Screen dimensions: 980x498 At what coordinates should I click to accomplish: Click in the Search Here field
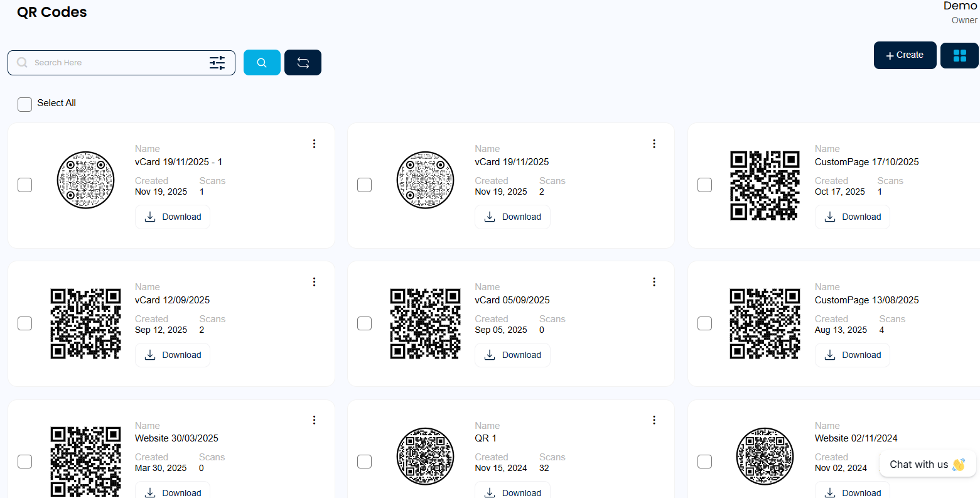tap(116, 63)
